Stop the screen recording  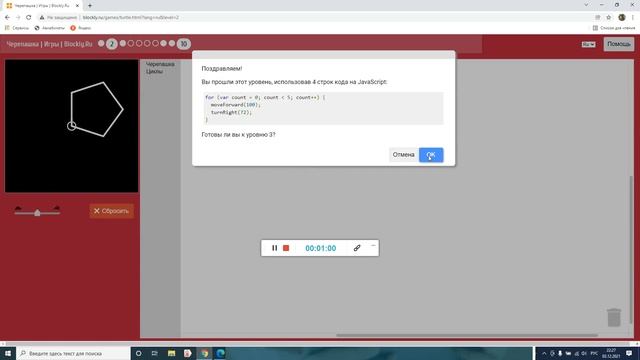pos(286,248)
